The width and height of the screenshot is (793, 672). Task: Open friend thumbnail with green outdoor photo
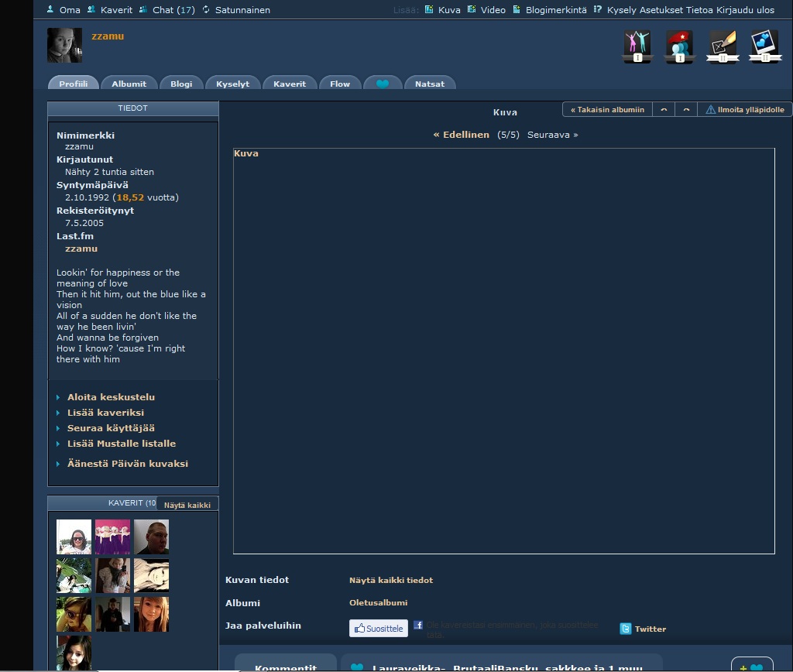[x=74, y=575]
